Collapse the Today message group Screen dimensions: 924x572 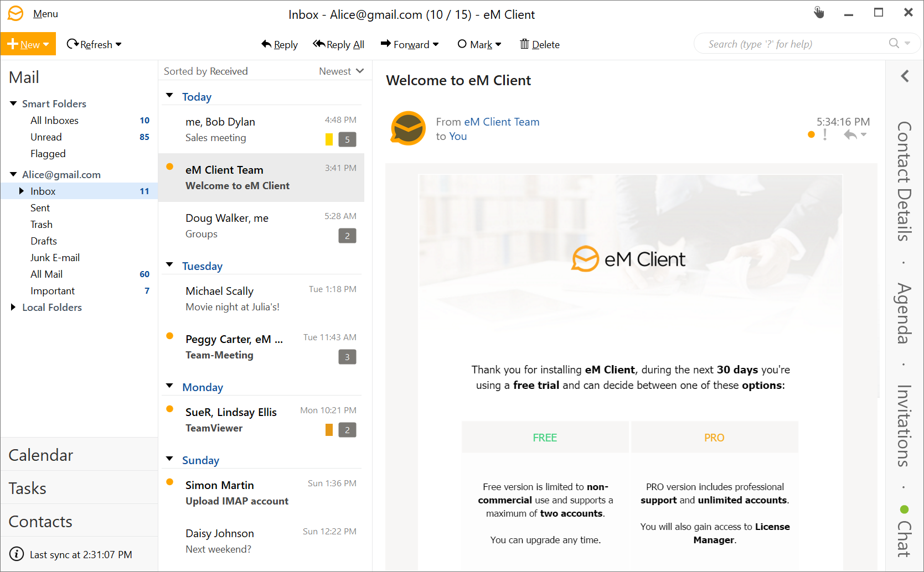coord(170,96)
